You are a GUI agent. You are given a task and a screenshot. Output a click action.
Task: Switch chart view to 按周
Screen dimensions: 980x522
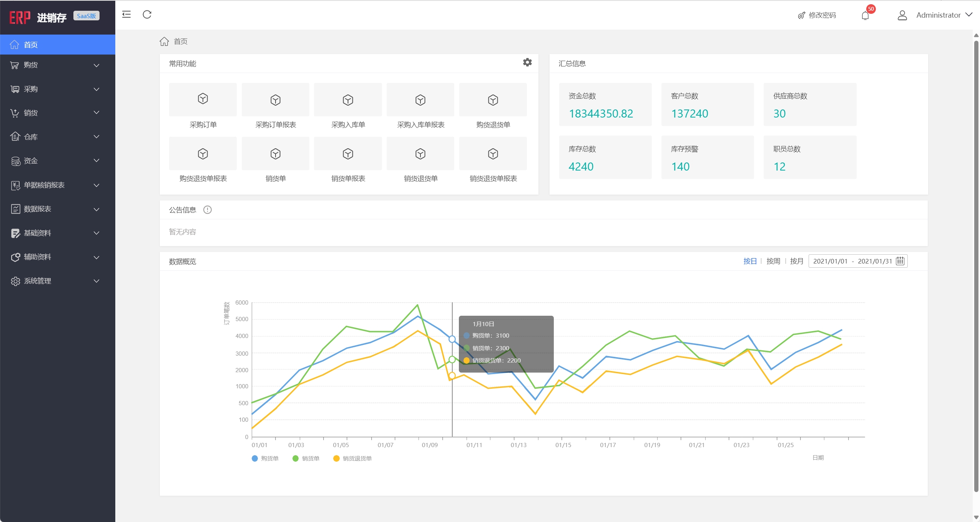point(773,261)
